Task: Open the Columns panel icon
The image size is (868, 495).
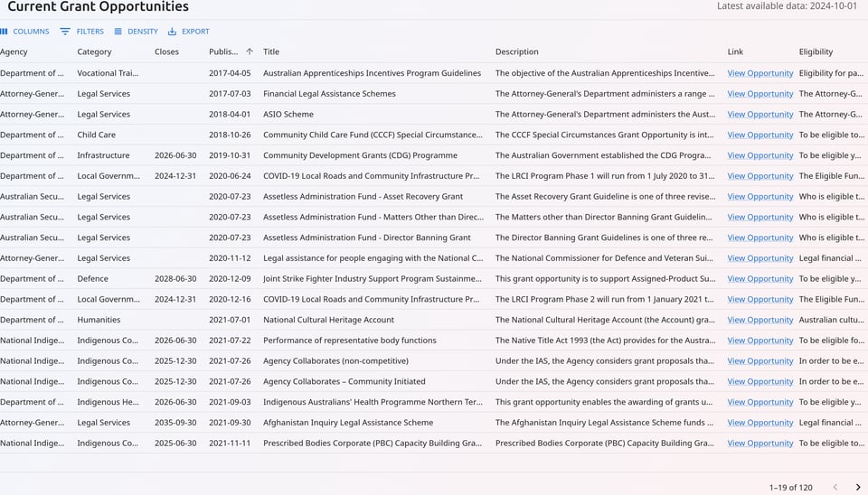Action: (x=5, y=32)
